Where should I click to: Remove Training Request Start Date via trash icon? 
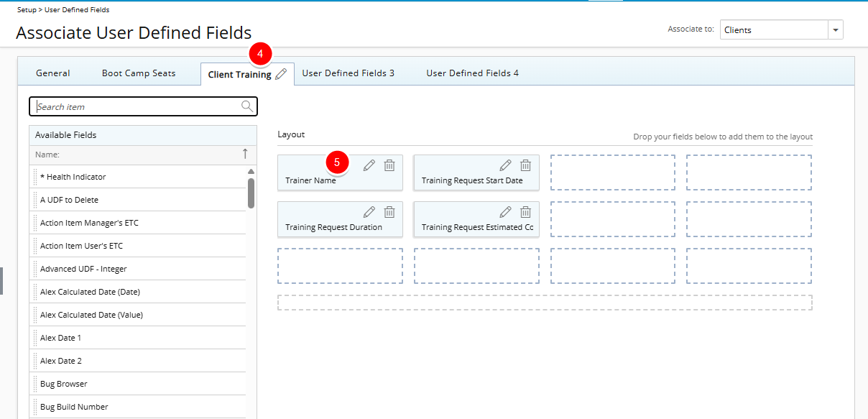(x=526, y=165)
